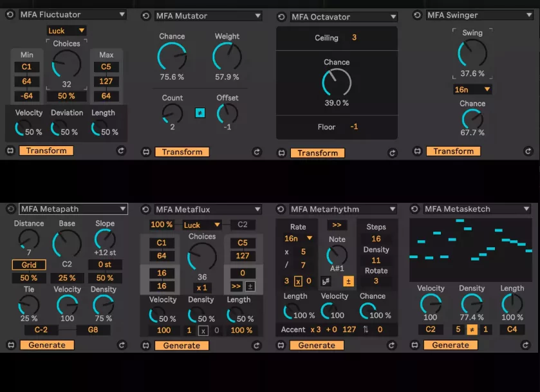The height and width of the screenshot is (392, 540).
Task: Click redo arrow icon in Metasketch panel
Action: click(525, 345)
